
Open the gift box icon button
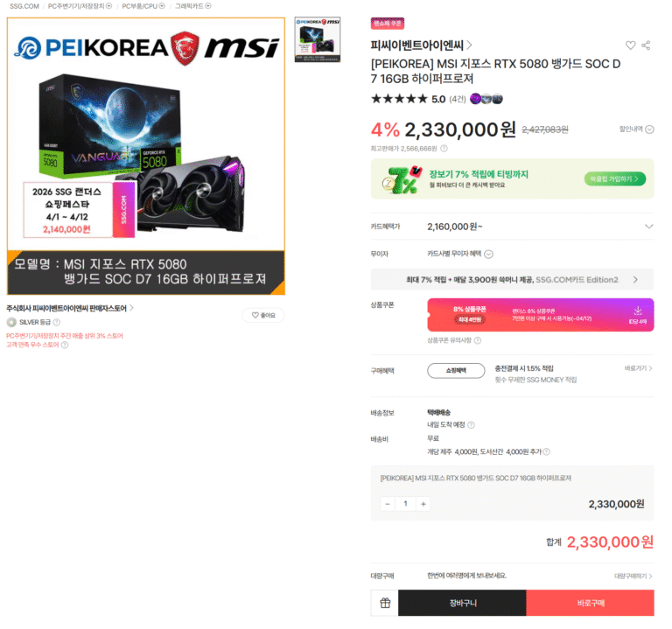click(385, 603)
